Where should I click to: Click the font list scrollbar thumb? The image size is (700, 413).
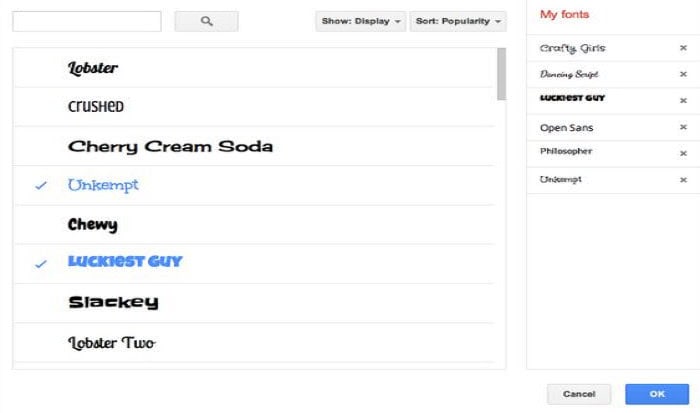click(501, 74)
